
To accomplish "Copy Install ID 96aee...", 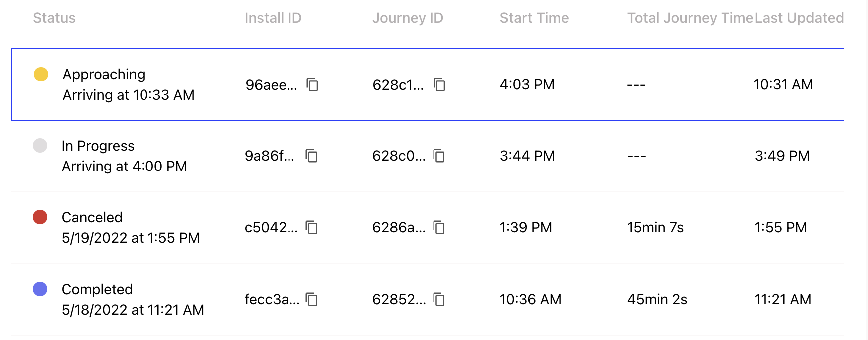I will pyautogui.click(x=312, y=85).
